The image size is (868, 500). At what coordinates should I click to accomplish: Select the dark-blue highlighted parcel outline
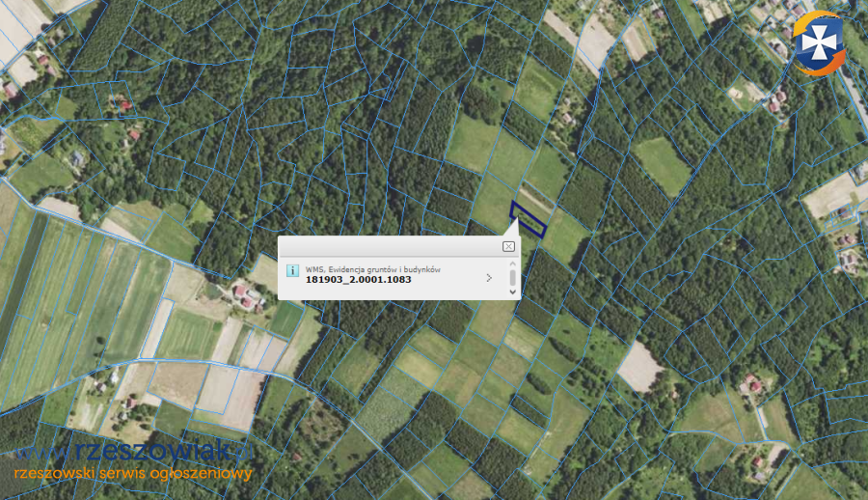tap(528, 218)
